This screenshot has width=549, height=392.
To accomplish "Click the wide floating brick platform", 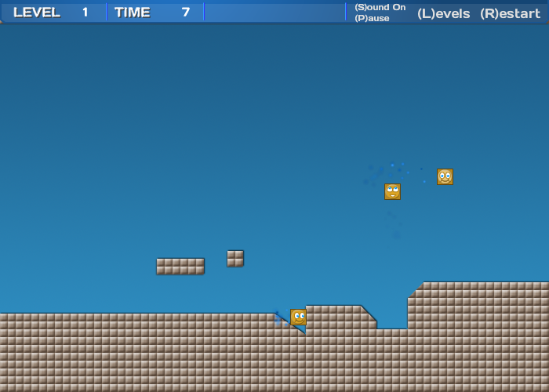I will [180, 267].
